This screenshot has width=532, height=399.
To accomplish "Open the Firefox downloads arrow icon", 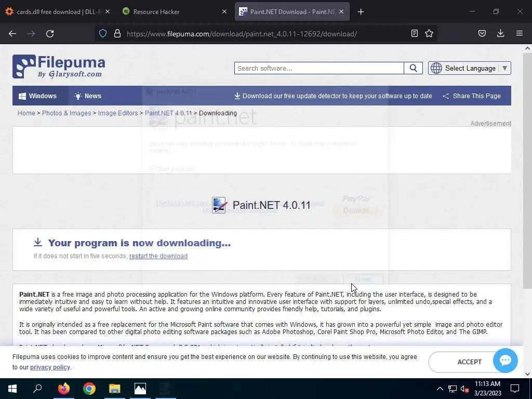I will point(500,33).
